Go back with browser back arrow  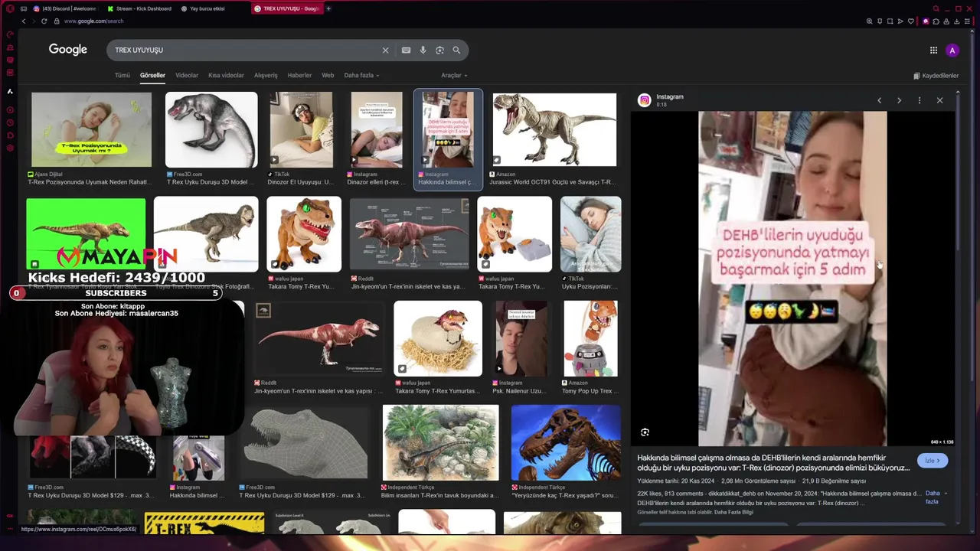pyautogui.click(x=23, y=21)
